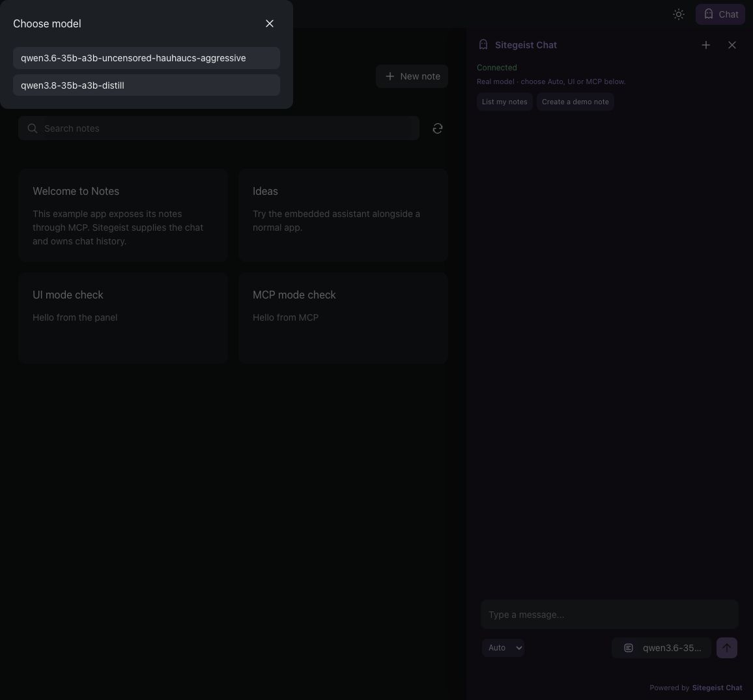Click the Chat toggle button
Screen dimensions: 753x700
tap(720, 14)
